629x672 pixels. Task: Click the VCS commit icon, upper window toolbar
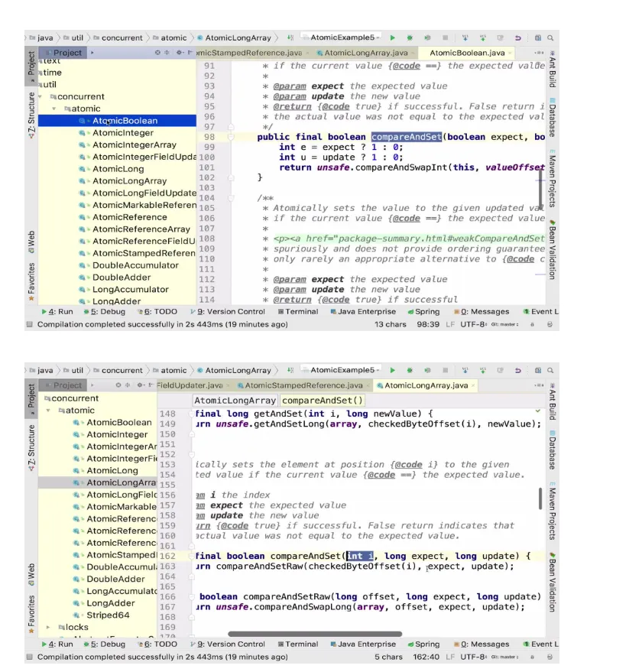(482, 37)
